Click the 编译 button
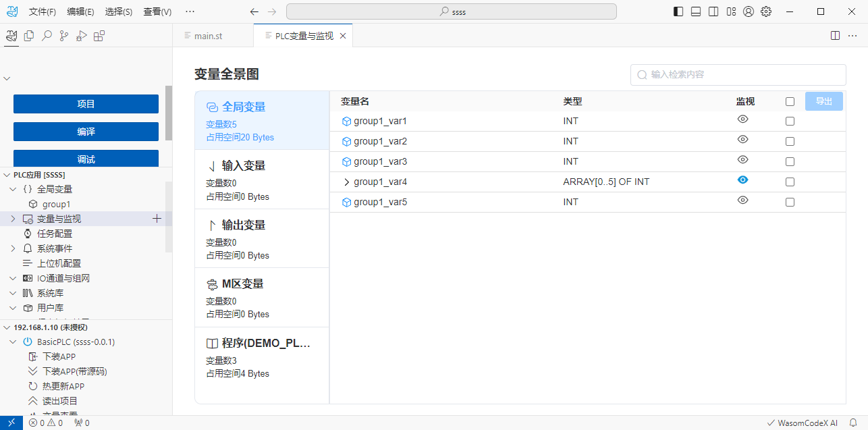The height and width of the screenshot is (430, 868). 86,132
